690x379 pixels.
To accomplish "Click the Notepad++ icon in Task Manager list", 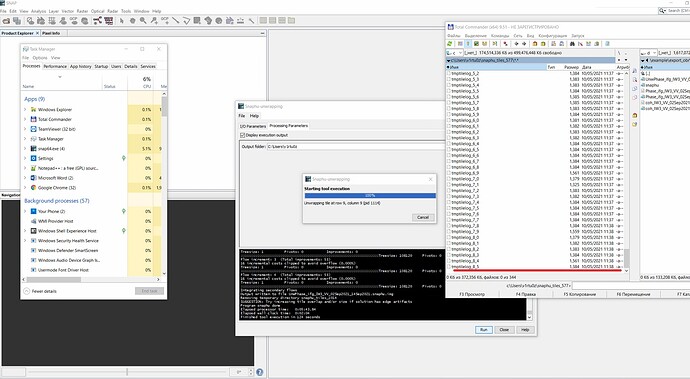I will (33, 168).
